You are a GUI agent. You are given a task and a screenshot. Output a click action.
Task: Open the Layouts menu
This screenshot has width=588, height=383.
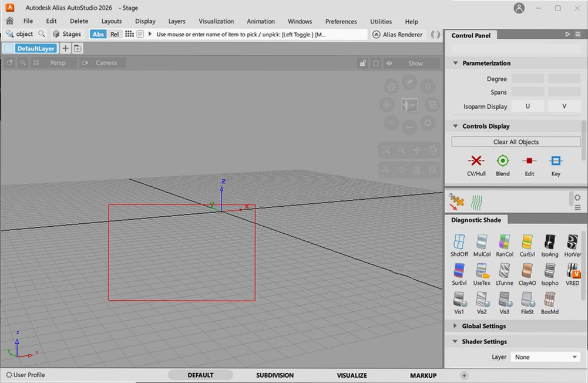[x=112, y=21]
